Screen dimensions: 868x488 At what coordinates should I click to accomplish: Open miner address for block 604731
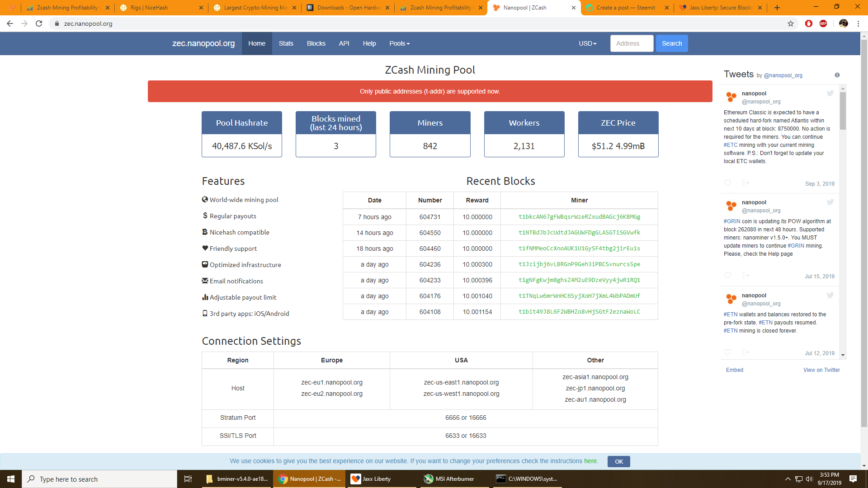tap(579, 217)
